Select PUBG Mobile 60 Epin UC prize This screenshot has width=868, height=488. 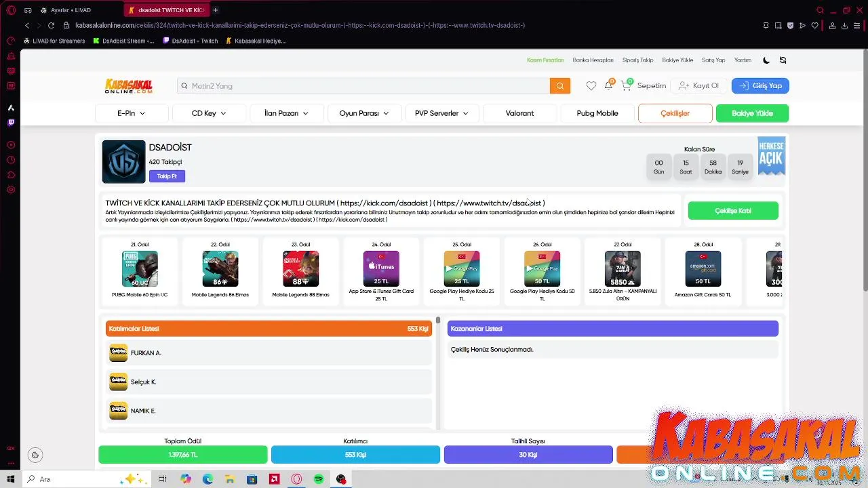140,271
